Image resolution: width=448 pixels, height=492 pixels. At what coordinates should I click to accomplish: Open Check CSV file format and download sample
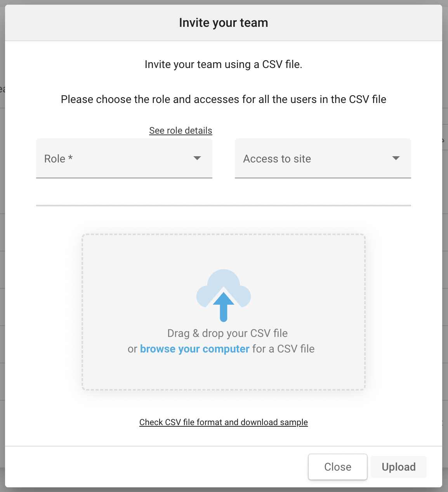pyautogui.click(x=224, y=422)
